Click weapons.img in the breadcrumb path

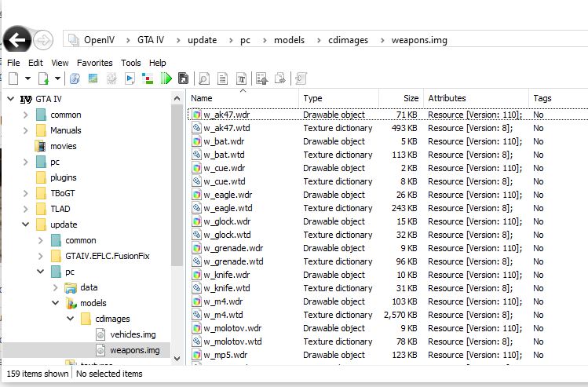pyautogui.click(x=419, y=40)
